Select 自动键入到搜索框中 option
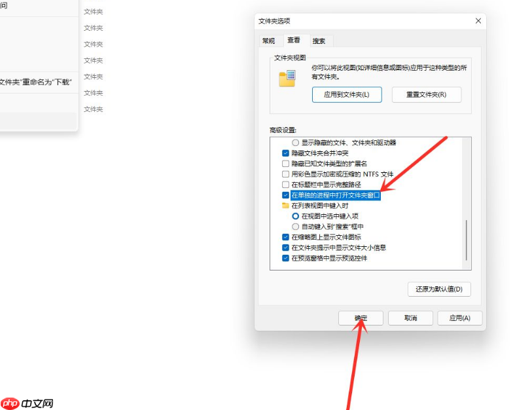The image size is (532, 410). (296, 227)
